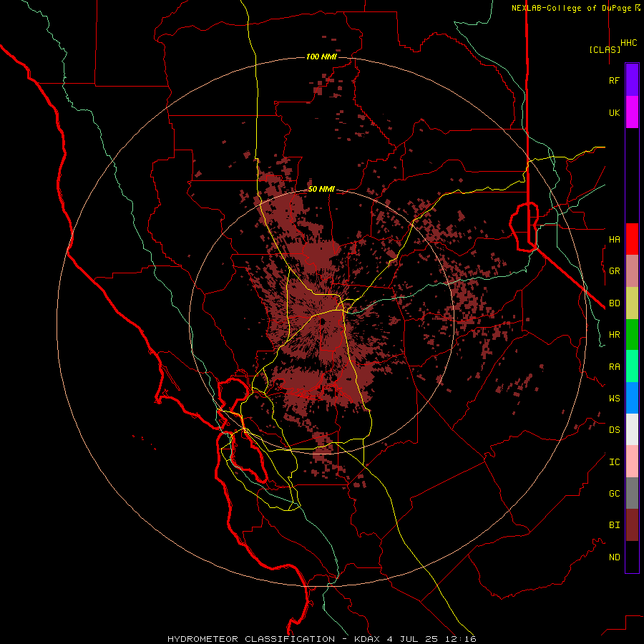Click the GC legend label
This screenshot has width=644, height=644.
click(614, 494)
